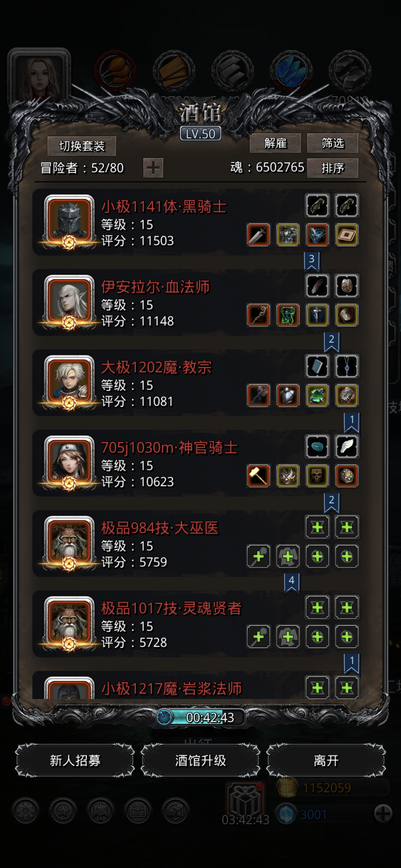Click the 00:42:43 timer bar
The width and height of the screenshot is (401, 868).
pyautogui.click(x=201, y=717)
